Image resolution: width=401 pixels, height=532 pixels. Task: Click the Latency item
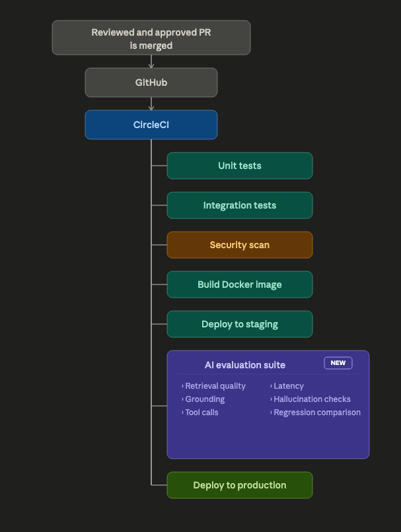[x=287, y=386]
